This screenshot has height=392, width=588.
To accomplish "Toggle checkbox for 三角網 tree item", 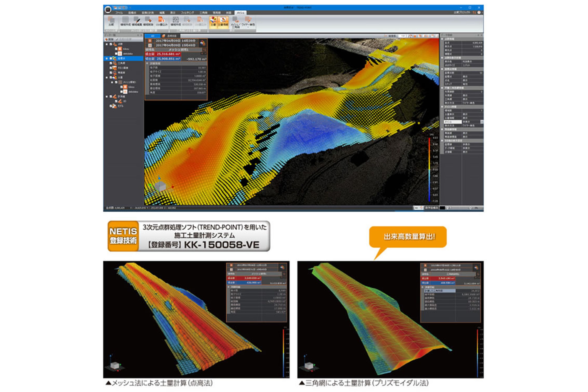I will pyautogui.click(x=111, y=63).
